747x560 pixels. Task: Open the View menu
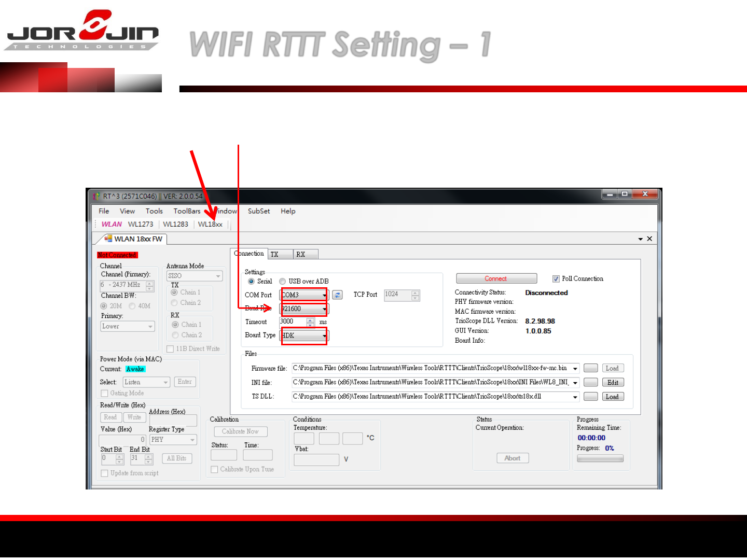(x=127, y=211)
